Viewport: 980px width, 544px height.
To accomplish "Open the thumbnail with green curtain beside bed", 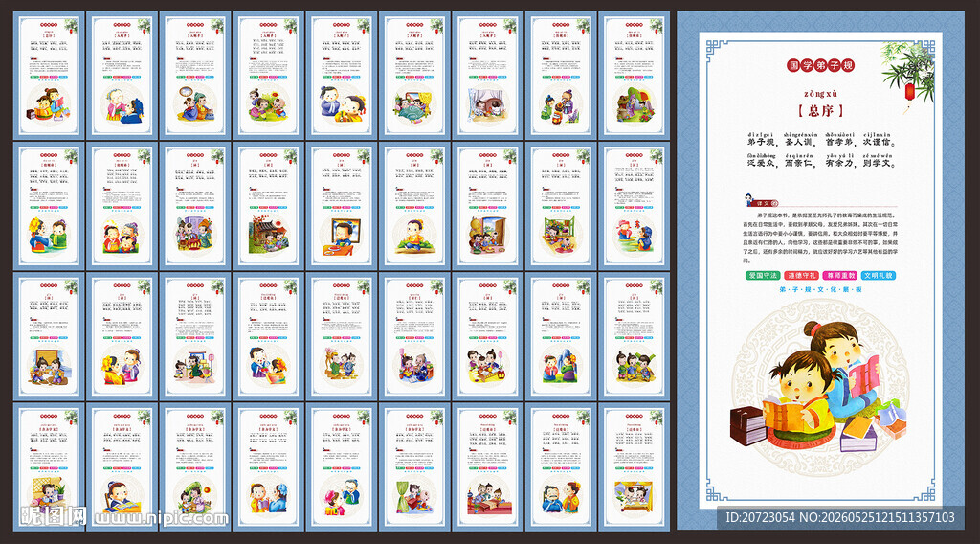I will coord(414,467).
